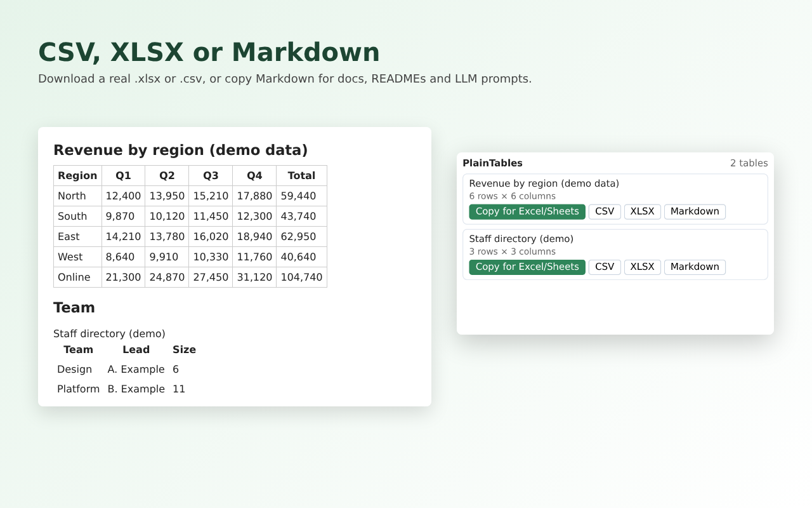Click the 'Staff directory (demo)' caption on page
The height and width of the screenshot is (508, 812).
[x=109, y=334]
